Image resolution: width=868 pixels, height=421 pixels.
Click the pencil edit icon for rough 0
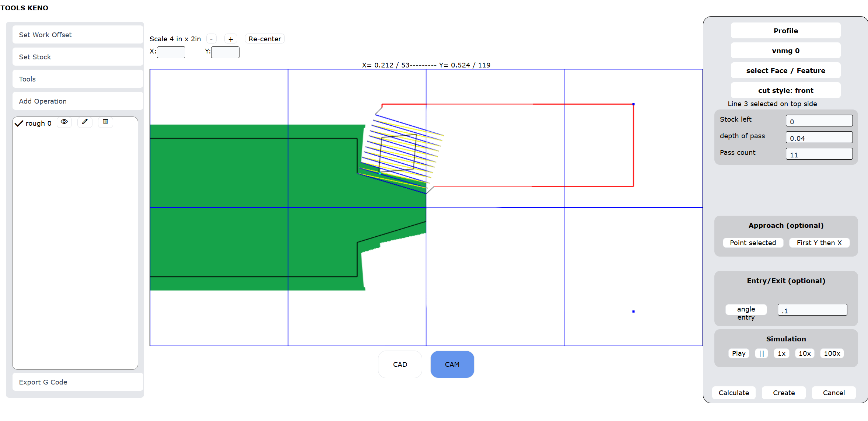(x=85, y=122)
